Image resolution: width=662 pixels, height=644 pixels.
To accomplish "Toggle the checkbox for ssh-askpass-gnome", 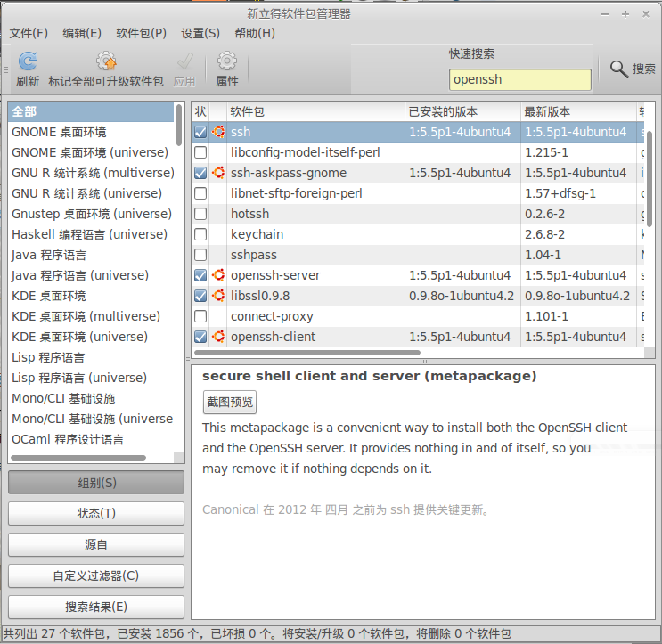I will point(200,173).
